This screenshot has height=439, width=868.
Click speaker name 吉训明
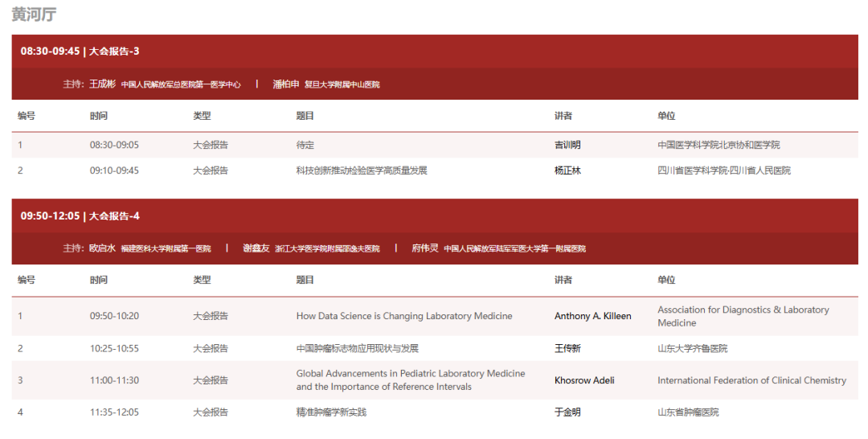click(x=567, y=145)
